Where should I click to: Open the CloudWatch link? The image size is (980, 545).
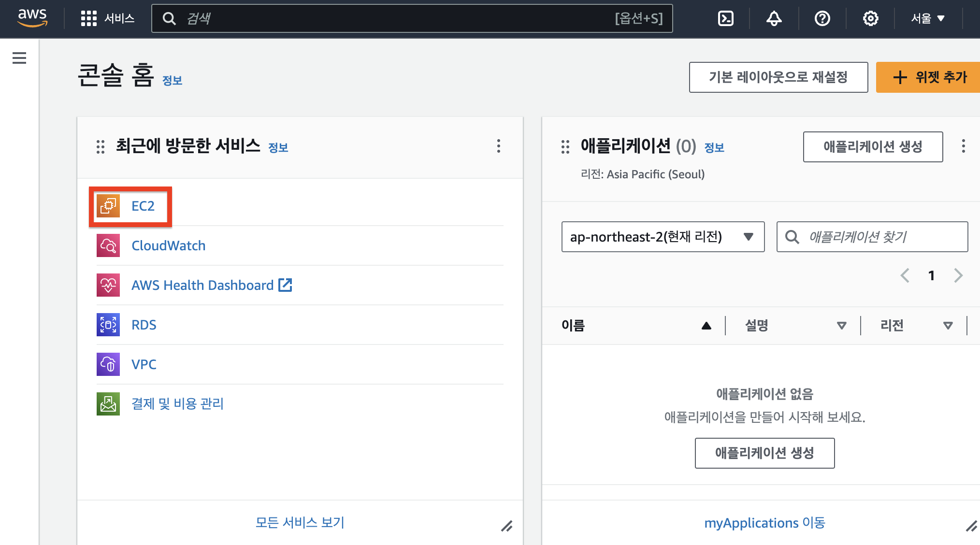point(169,245)
